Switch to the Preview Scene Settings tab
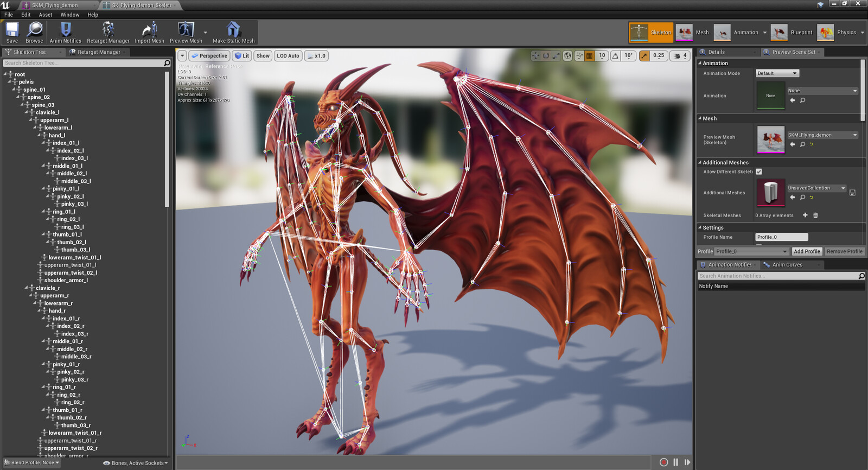 pyautogui.click(x=794, y=52)
